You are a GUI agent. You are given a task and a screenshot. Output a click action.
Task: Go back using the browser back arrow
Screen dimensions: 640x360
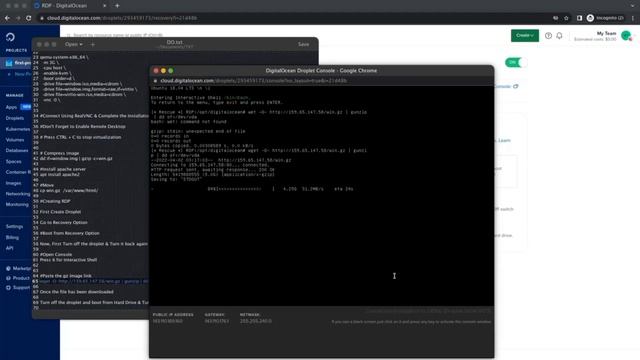pyautogui.click(x=7, y=18)
